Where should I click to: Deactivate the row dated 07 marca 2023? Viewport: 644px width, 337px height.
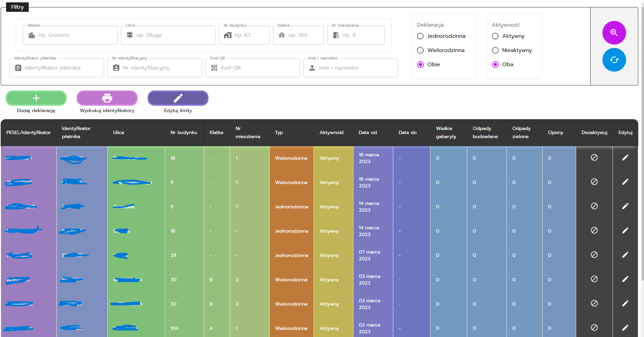[594, 255]
